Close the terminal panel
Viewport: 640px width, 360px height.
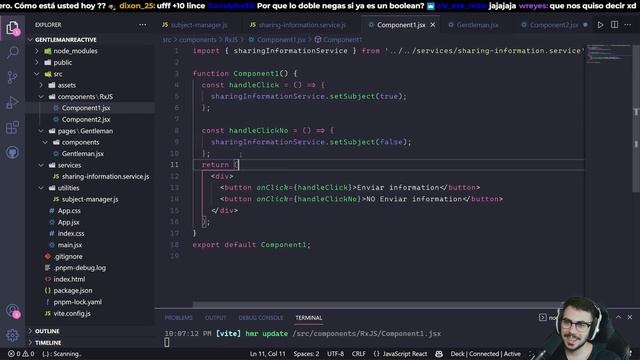pos(630,317)
